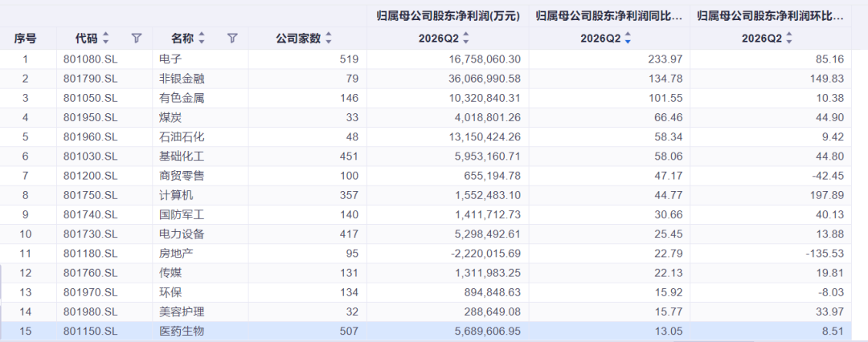
Task: Click year-over-year value 13.05
Action: 670,331
